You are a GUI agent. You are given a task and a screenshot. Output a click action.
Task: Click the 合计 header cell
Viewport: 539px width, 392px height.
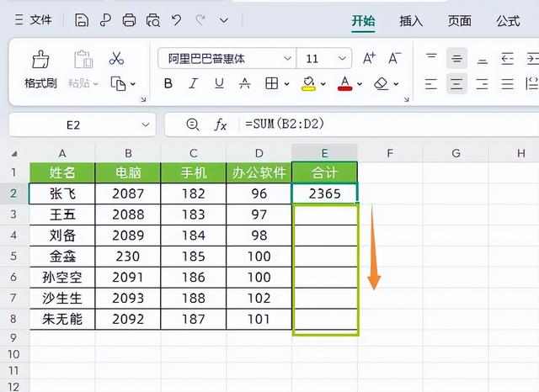(324, 172)
